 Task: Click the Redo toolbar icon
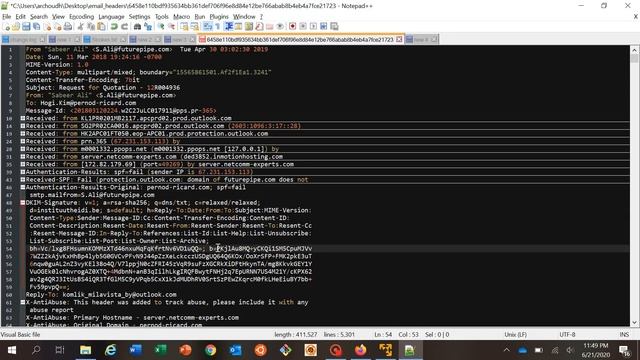click(x=124, y=27)
